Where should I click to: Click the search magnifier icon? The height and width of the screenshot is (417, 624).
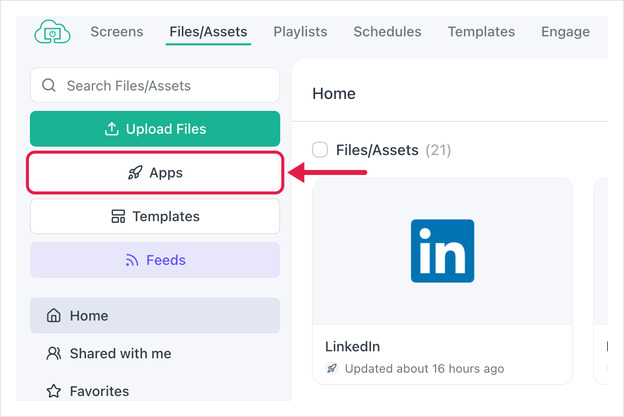(x=49, y=85)
